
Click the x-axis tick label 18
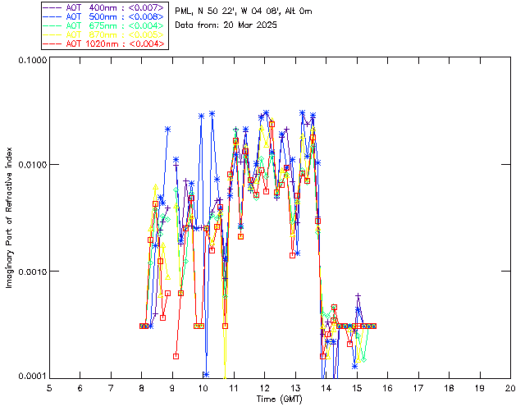tap(449, 388)
